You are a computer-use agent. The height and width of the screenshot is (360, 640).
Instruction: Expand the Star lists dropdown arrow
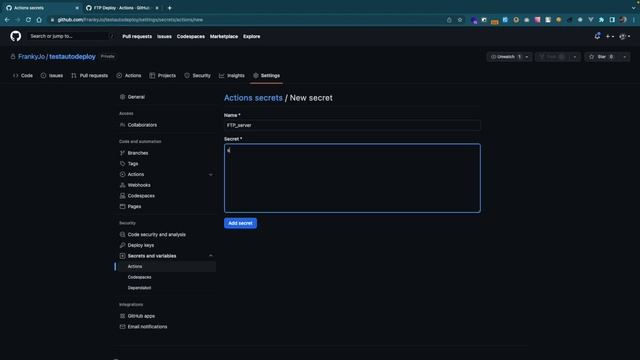tap(624, 57)
